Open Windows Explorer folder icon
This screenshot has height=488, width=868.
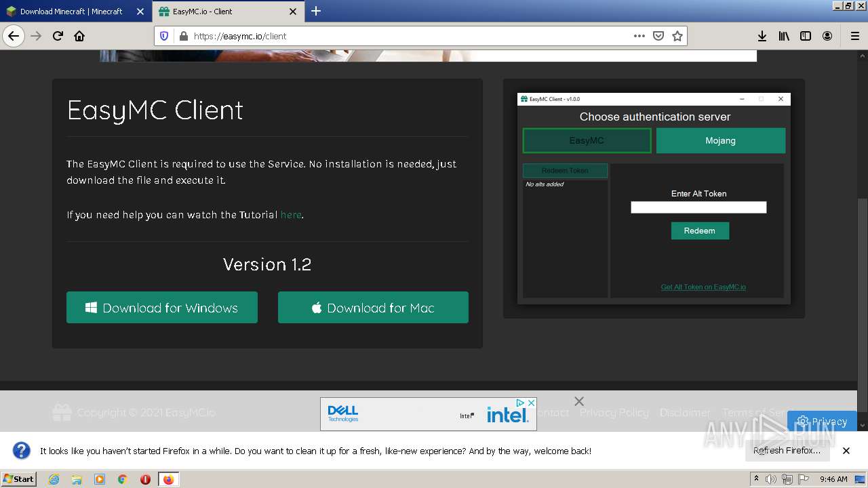tap(77, 479)
